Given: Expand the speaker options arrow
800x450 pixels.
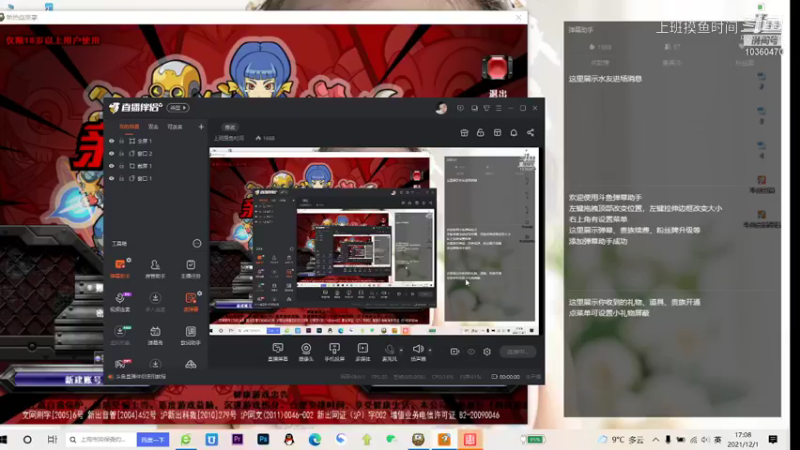Looking at the screenshot, I should pos(430,350).
